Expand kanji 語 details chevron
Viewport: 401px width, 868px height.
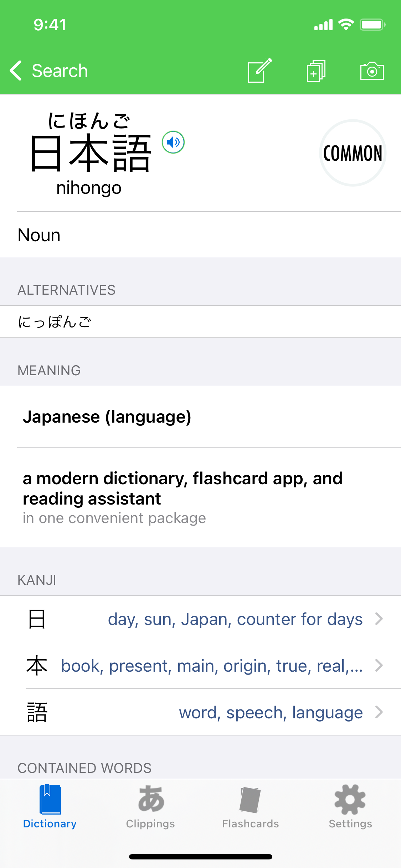click(379, 712)
